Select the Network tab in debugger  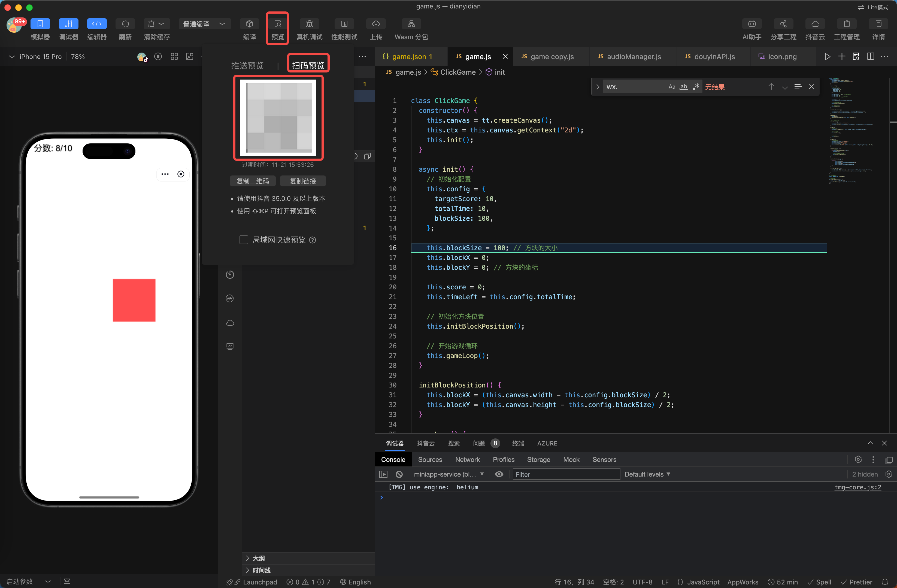[467, 459]
